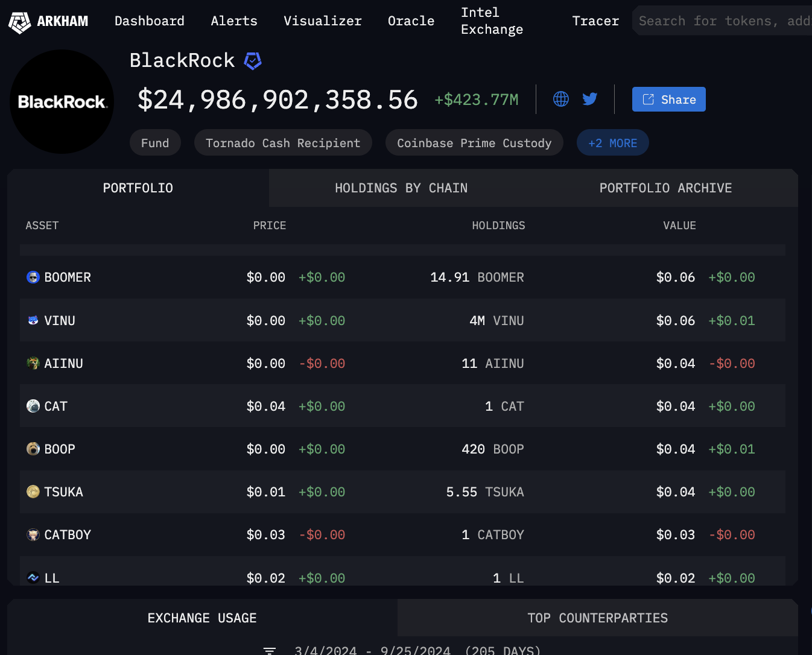The width and height of the screenshot is (812, 655).
Task: Select the EXCHANGE USAGE tab
Action: 202,618
